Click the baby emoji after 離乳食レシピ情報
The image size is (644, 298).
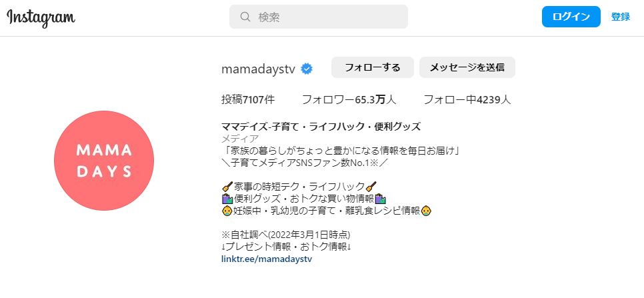point(426,211)
